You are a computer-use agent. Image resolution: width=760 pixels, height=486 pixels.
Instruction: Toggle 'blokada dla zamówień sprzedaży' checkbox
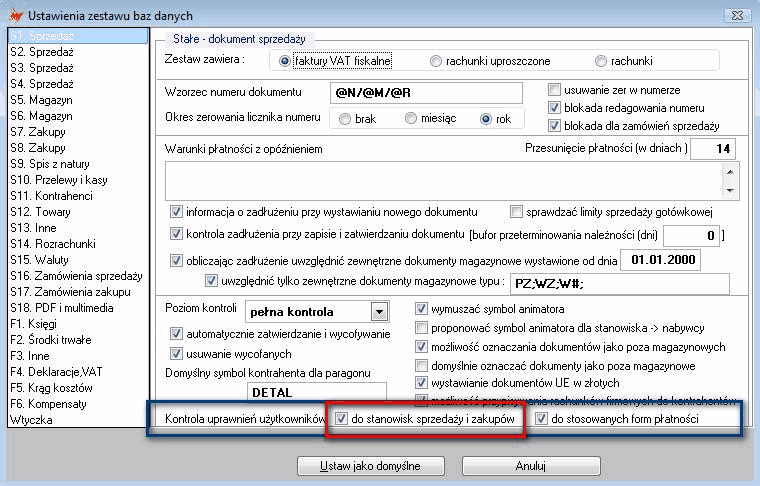(x=554, y=126)
